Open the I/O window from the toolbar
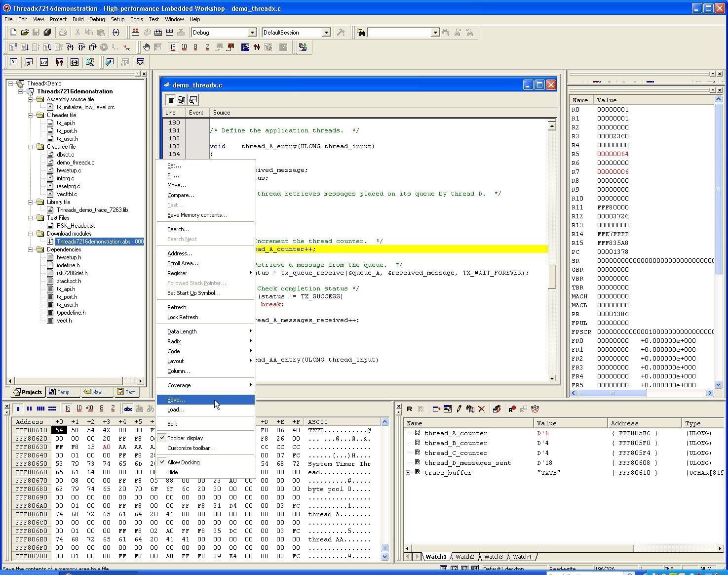 (x=44, y=62)
